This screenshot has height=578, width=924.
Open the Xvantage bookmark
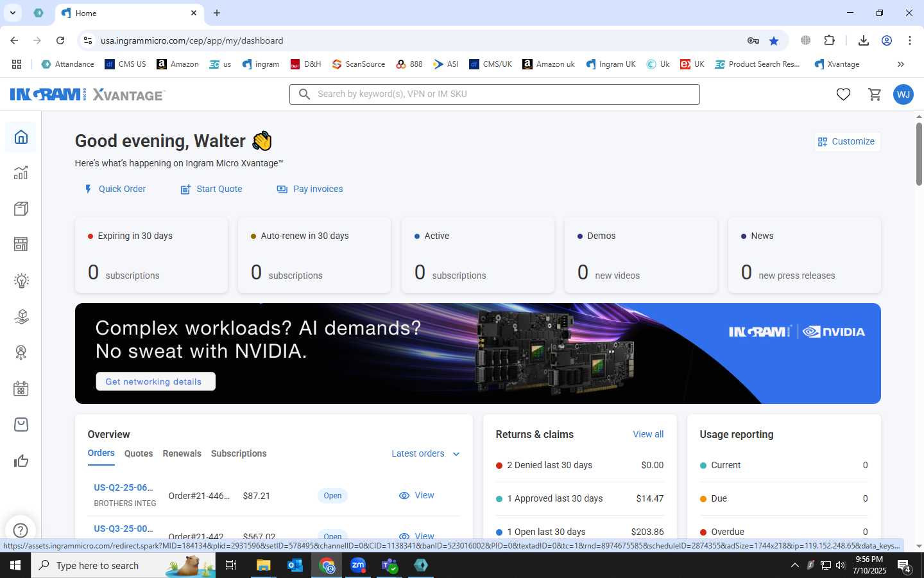pos(837,64)
